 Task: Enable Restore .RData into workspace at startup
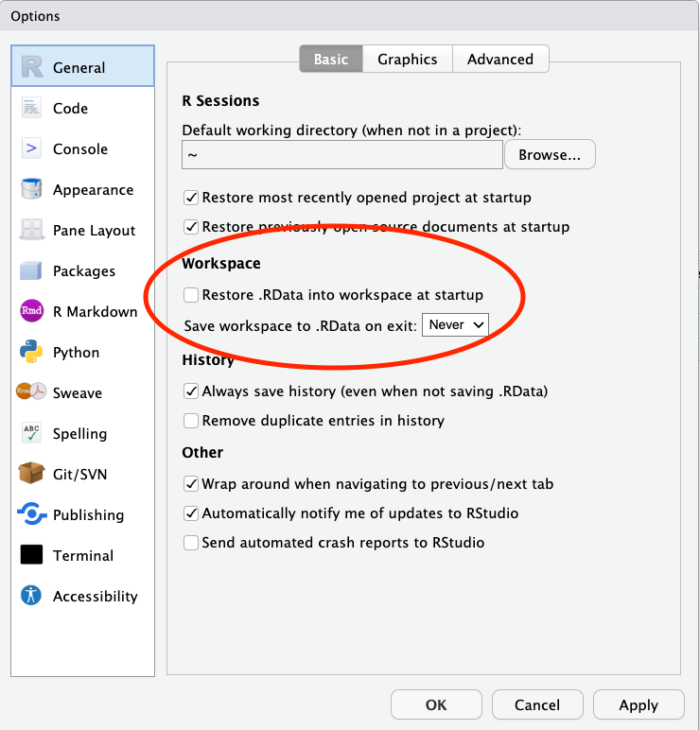coord(191,295)
